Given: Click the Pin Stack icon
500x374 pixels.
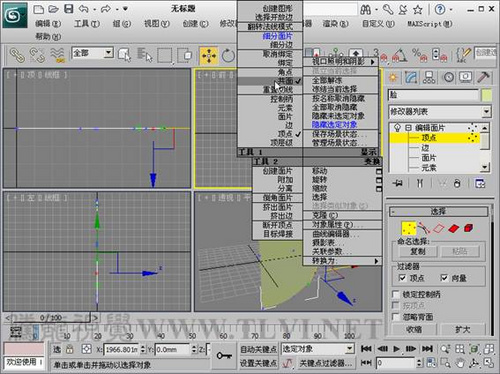Looking at the screenshot, I should (397, 183).
